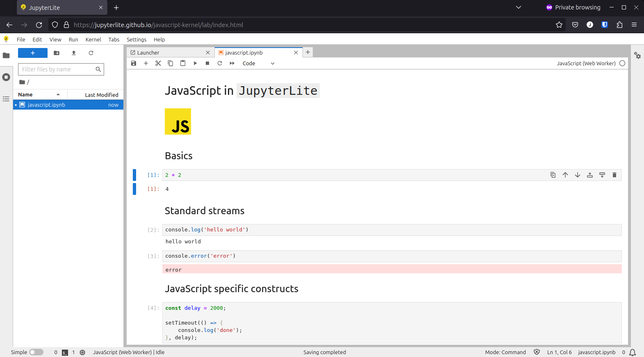
Task: Paste cells from the clipboard
Action: point(183,63)
